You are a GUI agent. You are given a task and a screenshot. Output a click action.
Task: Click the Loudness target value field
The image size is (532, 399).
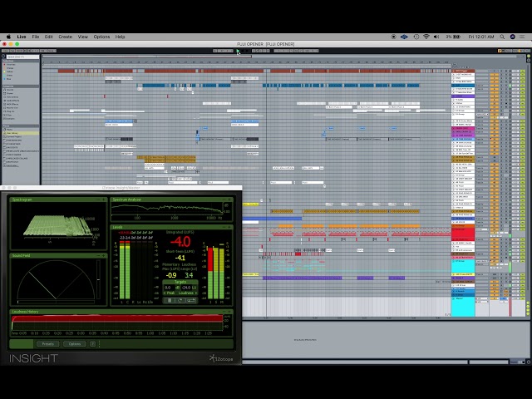pos(186,288)
